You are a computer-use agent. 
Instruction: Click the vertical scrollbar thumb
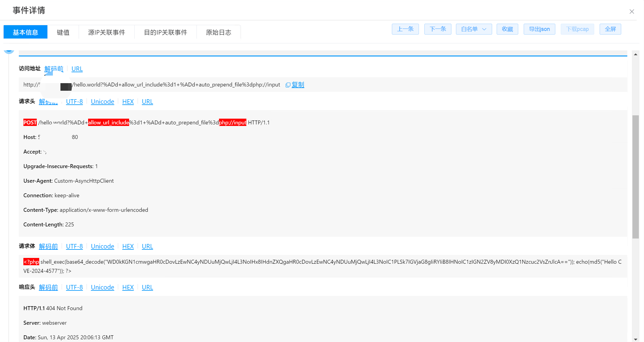pos(635,176)
